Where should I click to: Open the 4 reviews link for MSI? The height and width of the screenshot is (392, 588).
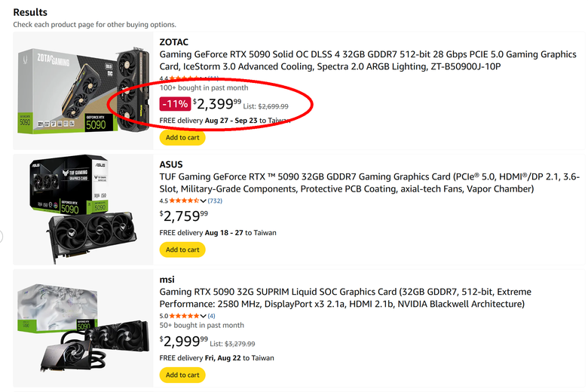[212, 316]
